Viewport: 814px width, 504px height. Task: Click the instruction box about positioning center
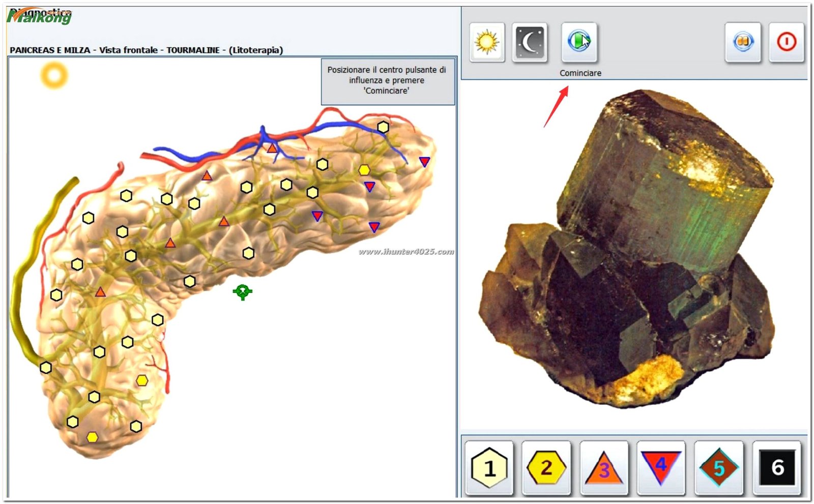387,81
